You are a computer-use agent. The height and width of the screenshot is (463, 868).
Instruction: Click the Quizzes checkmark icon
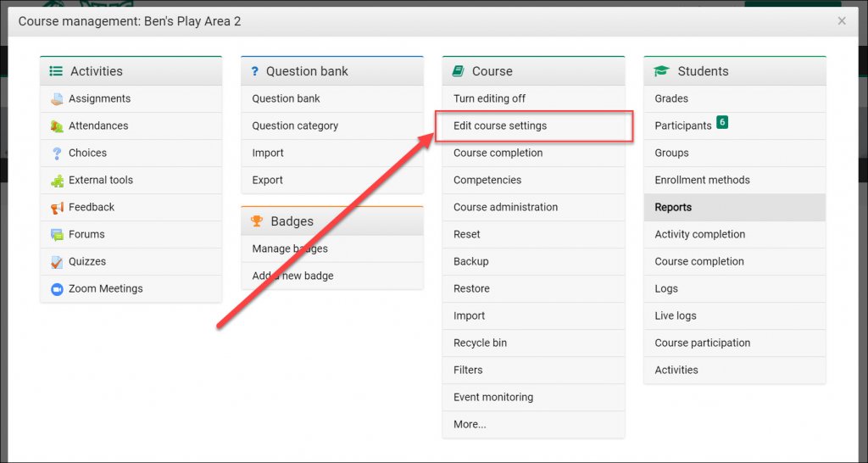click(57, 262)
